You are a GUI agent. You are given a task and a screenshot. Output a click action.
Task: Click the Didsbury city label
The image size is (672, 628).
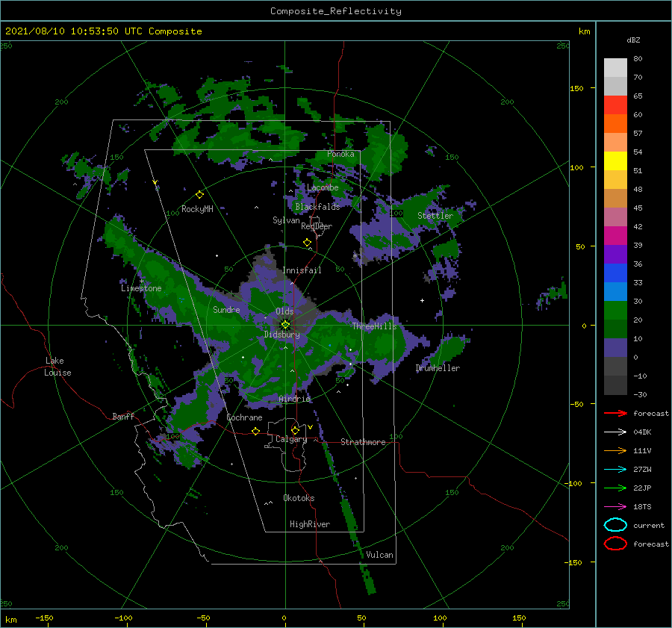[281, 335]
